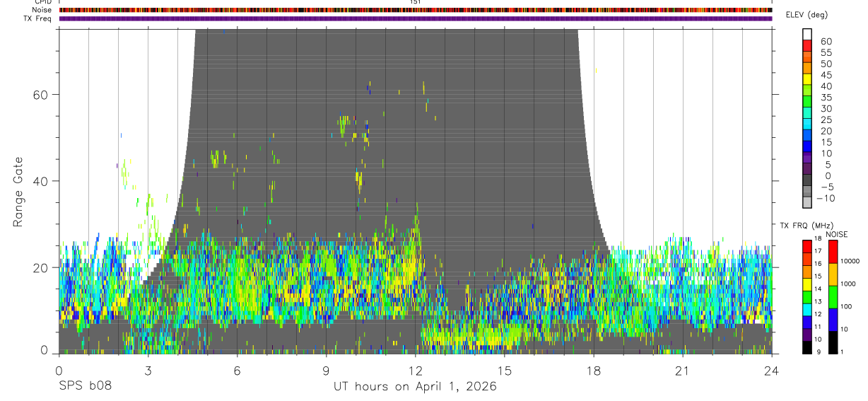Click the '15' tick on the UT hours axis
The width and height of the screenshot is (868, 401).
[505, 370]
